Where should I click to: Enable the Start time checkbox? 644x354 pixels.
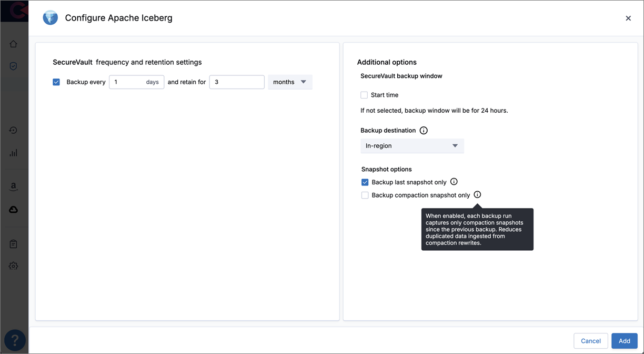364,95
